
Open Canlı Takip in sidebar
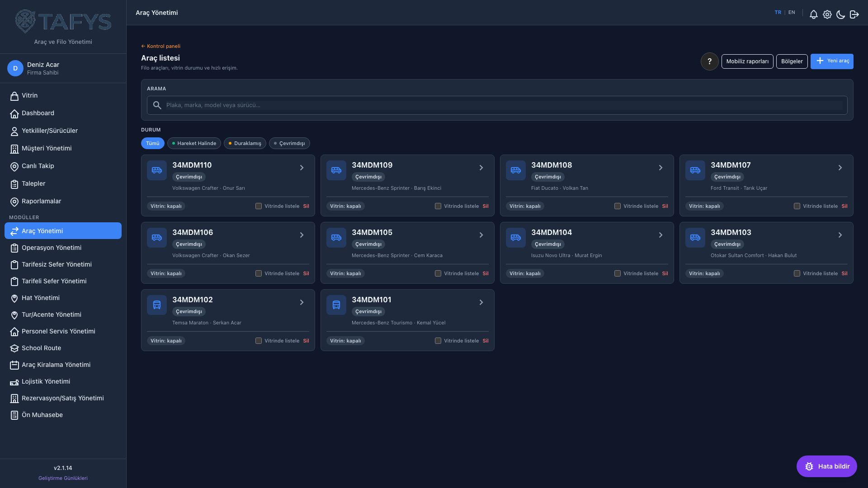[63, 166]
